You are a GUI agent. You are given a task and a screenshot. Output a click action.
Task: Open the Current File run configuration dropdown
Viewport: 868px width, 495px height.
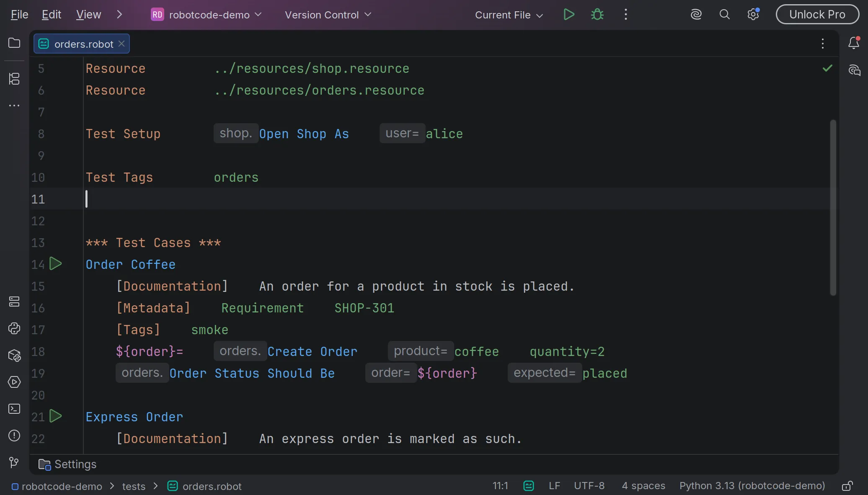coord(509,15)
